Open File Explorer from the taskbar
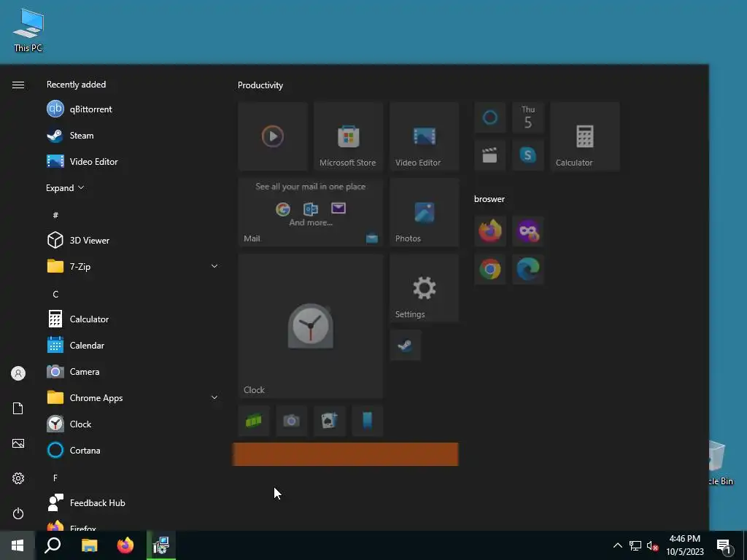747x560 pixels. [x=89, y=545]
